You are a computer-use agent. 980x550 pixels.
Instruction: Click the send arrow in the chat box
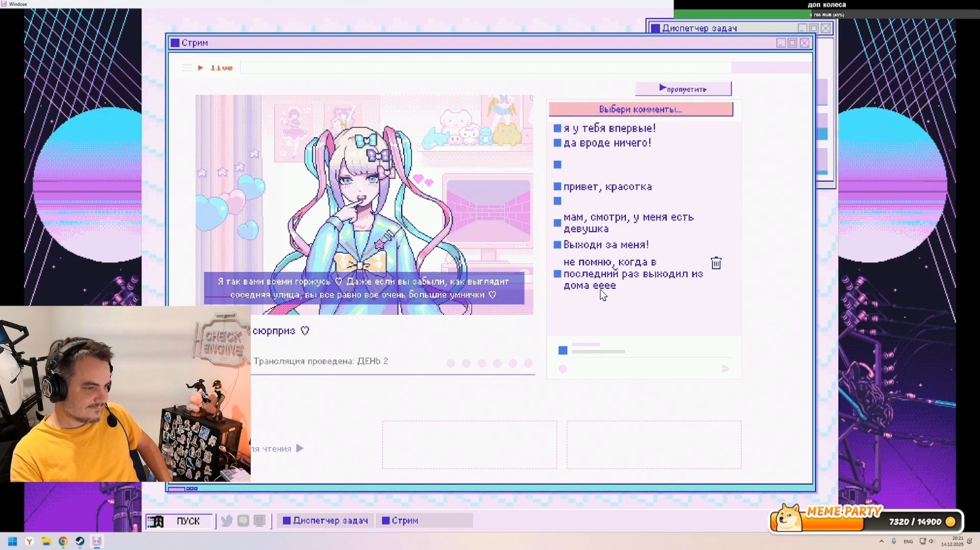coord(725,369)
